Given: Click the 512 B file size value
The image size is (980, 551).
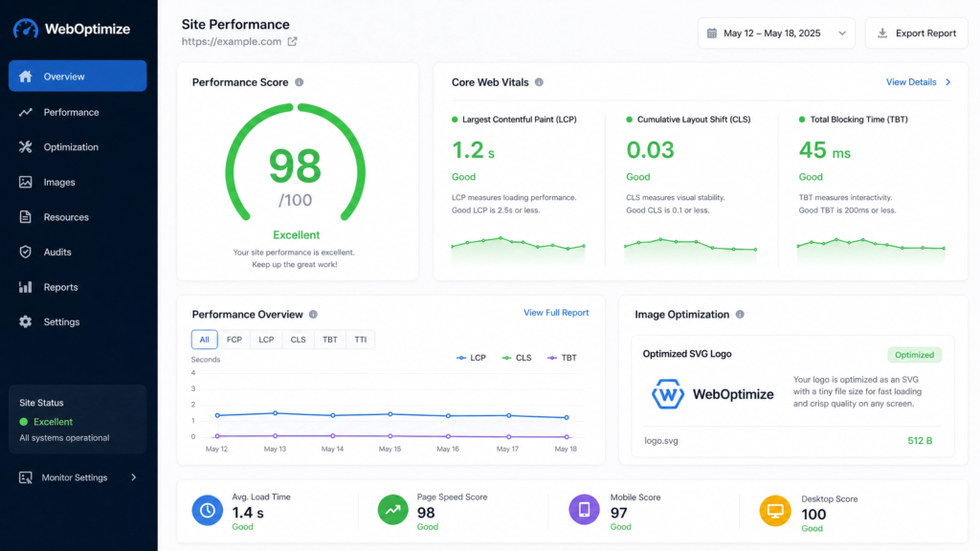Looking at the screenshot, I should pyautogui.click(x=920, y=440).
